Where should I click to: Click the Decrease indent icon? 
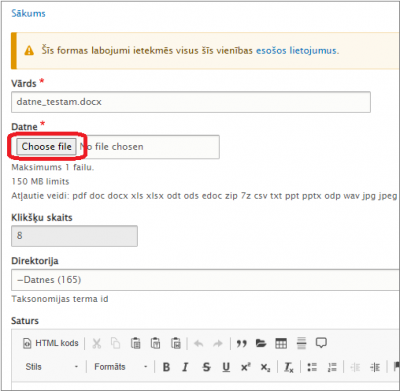tap(355, 367)
